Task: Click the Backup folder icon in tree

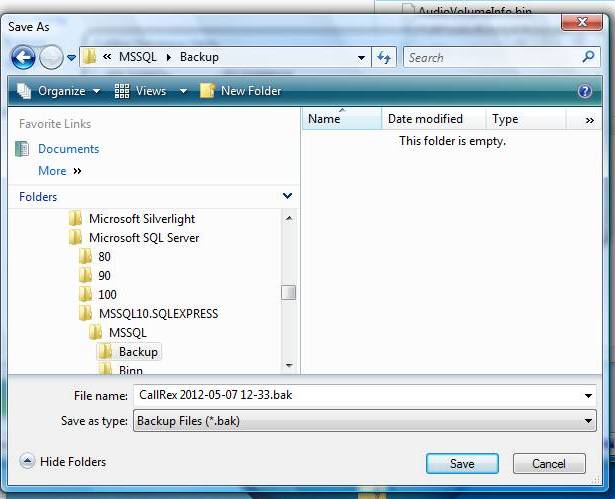Action: pos(105,351)
